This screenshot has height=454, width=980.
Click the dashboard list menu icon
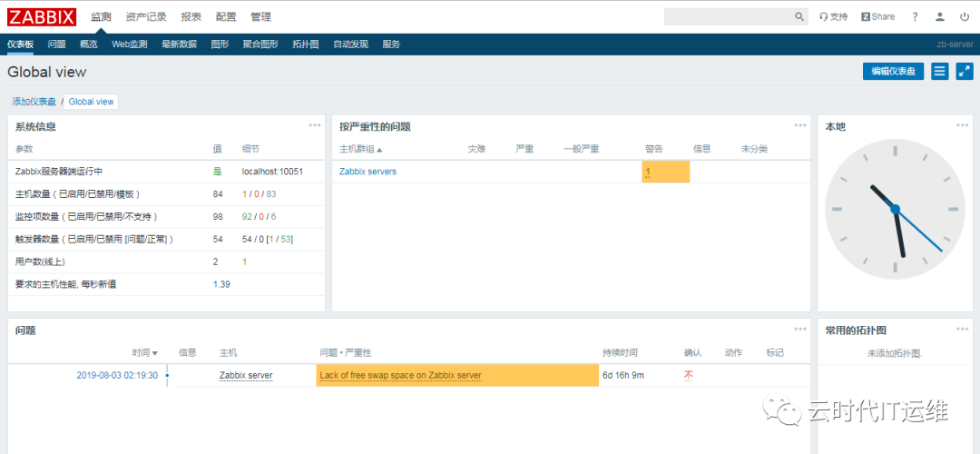[x=939, y=72]
